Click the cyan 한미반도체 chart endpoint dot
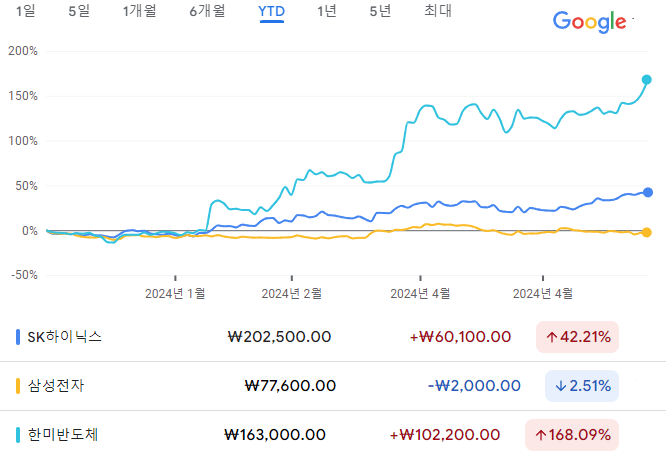The image size is (666, 458). (646, 79)
